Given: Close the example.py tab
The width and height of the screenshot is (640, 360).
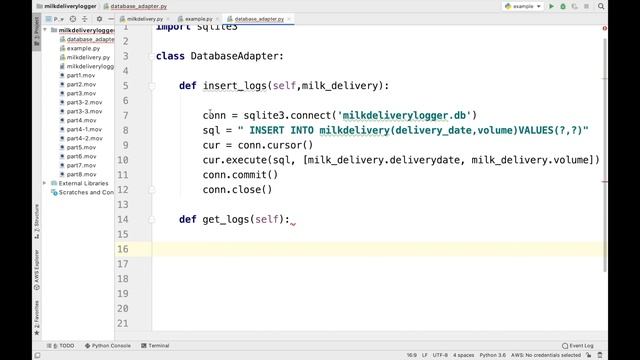Looking at the screenshot, I should click(x=217, y=19).
